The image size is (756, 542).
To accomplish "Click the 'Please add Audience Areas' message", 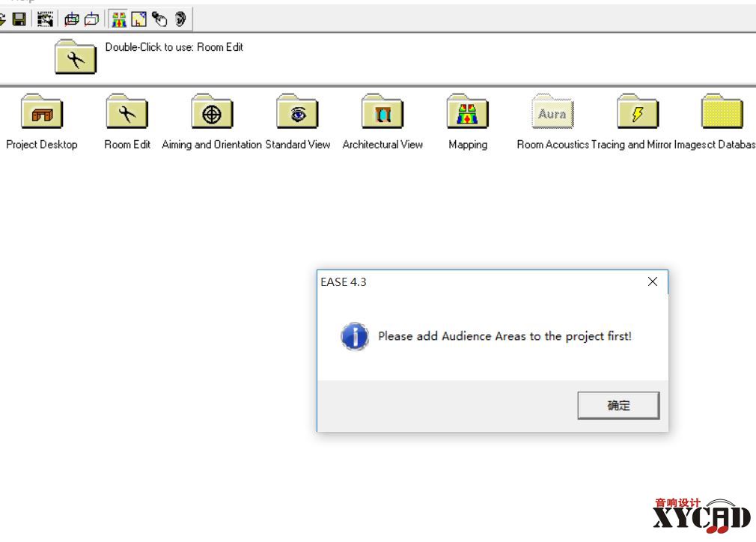I will (504, 336).
